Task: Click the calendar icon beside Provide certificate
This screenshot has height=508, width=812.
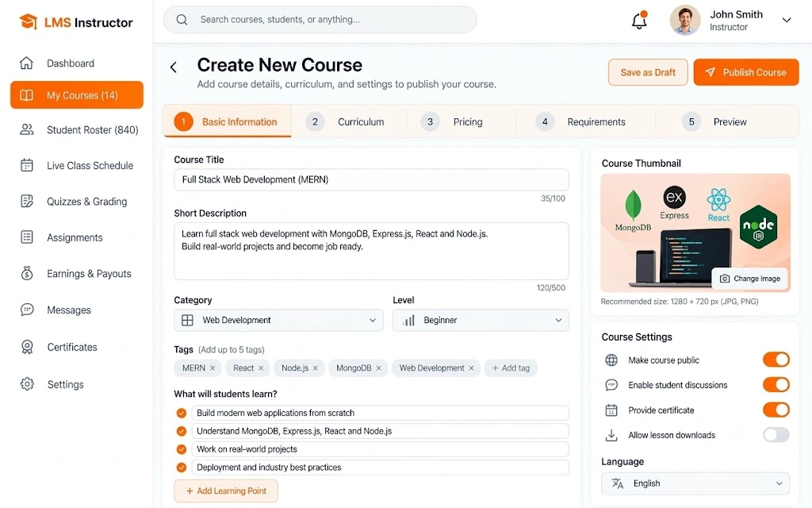Action: coord(611,410)
